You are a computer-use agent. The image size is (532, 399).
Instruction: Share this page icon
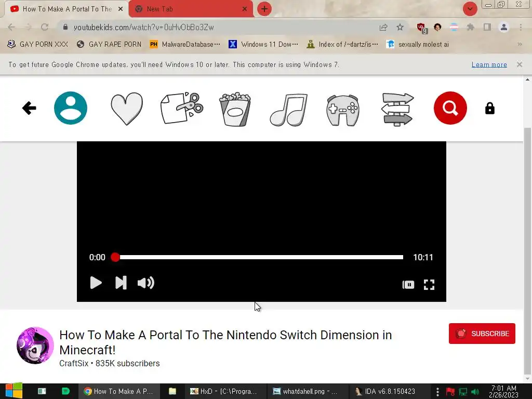click(383, 28)
